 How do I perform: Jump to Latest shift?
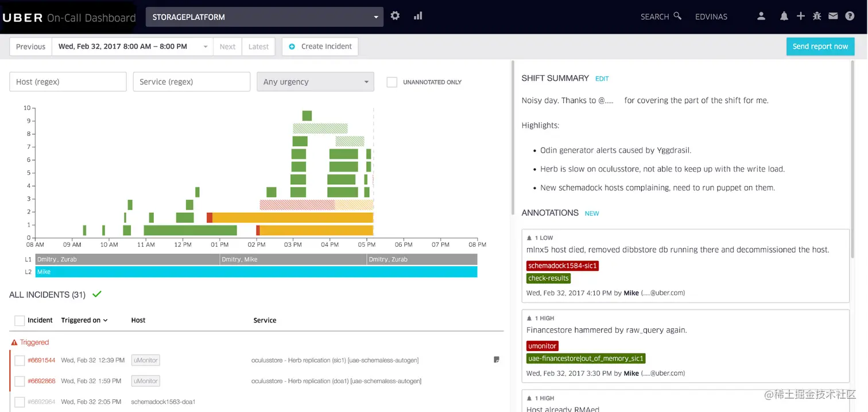pyautogui.click(x=258, y=46)
